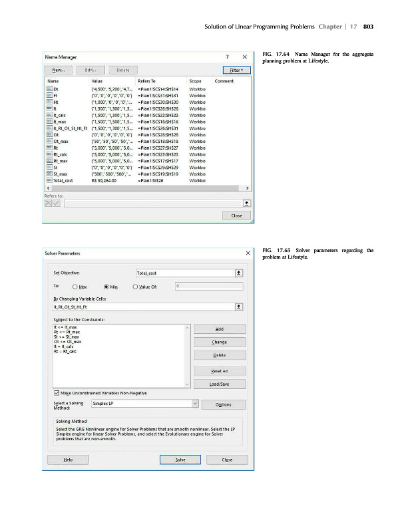Click the collapse dialog arrow beside Refers to
Viewport: 416px width, 532px height.
click(x=247, y=203)
